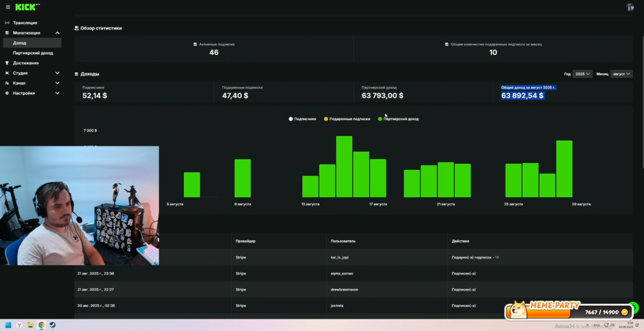This screenshot has height=331, width=644.
Task: Toggle the Подписчики legend series
Action: coord(302,119)
